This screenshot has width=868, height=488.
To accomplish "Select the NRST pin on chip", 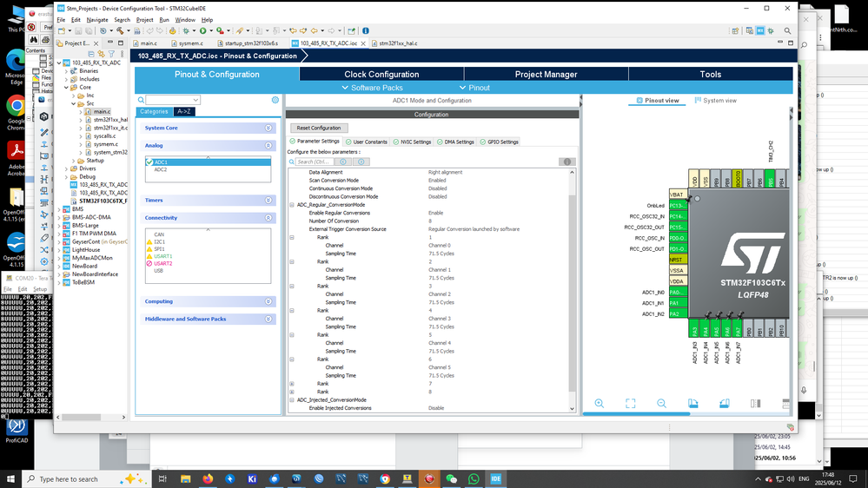I will [x=678, y=260].
